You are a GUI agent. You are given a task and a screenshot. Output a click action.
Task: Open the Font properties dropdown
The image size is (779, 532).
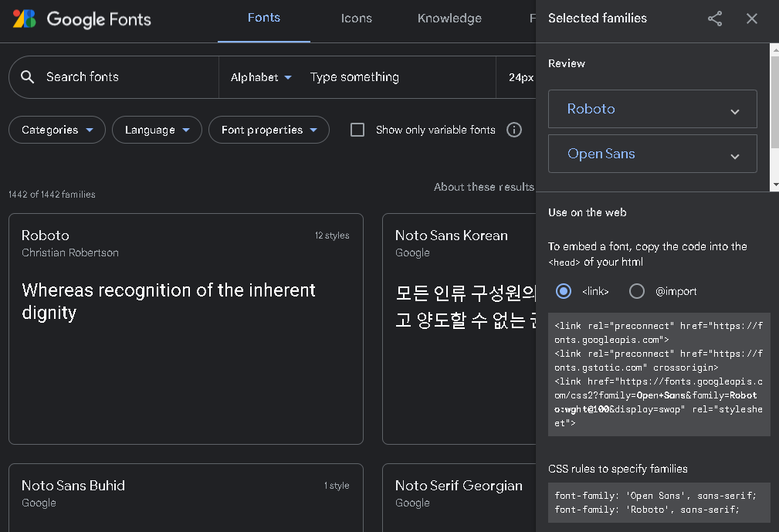pos(269,130)
